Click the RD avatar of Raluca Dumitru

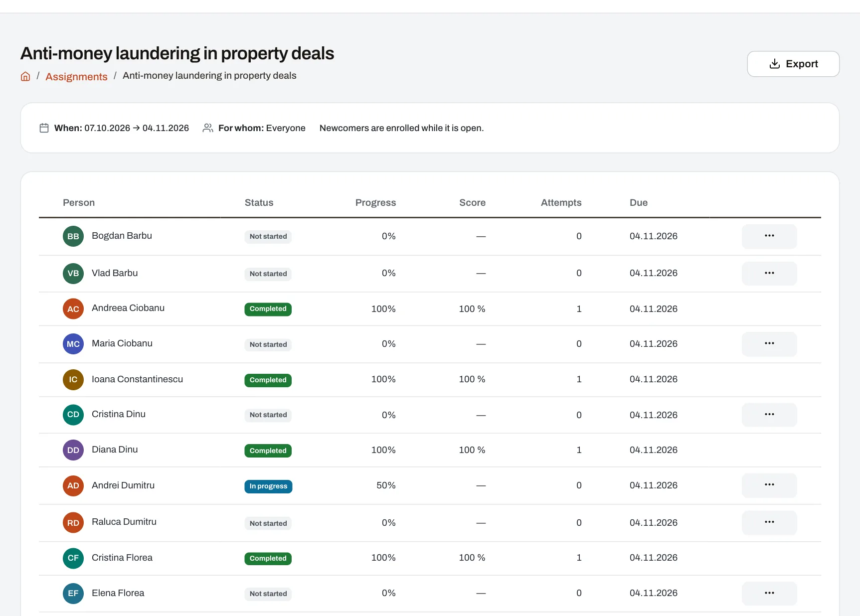(73, 523)
